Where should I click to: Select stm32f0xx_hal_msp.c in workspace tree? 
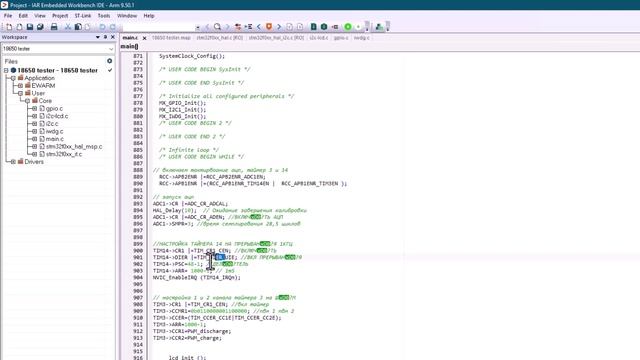(74, 147)
